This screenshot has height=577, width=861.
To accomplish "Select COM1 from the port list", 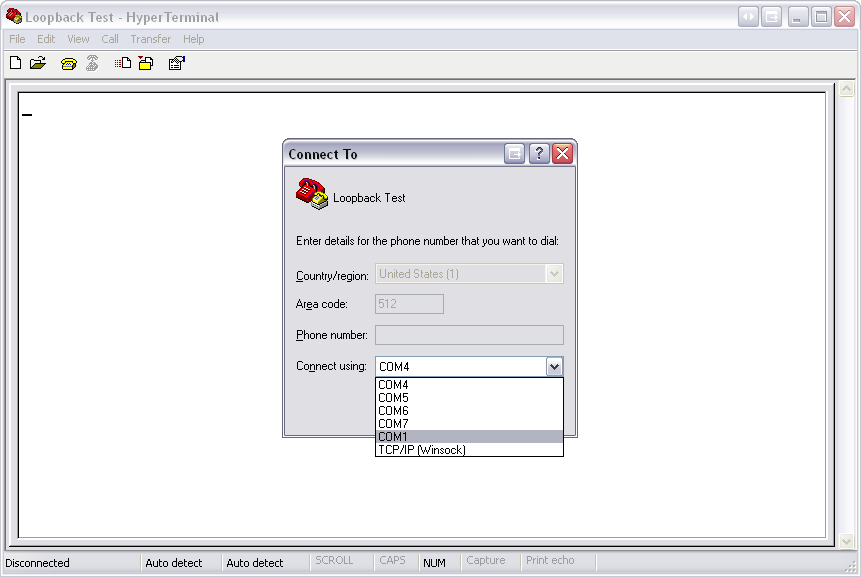I will tap(468, 437).
